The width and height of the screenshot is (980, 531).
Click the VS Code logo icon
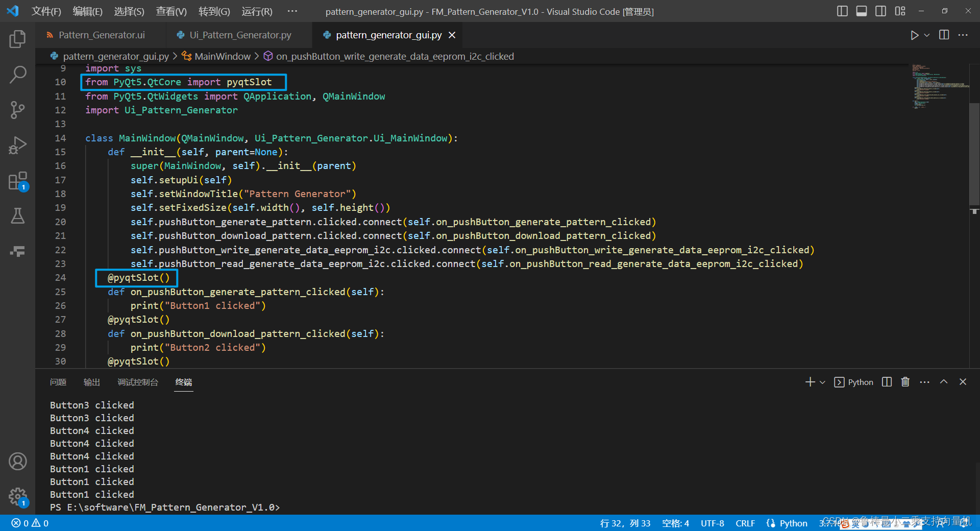[13, 11]
